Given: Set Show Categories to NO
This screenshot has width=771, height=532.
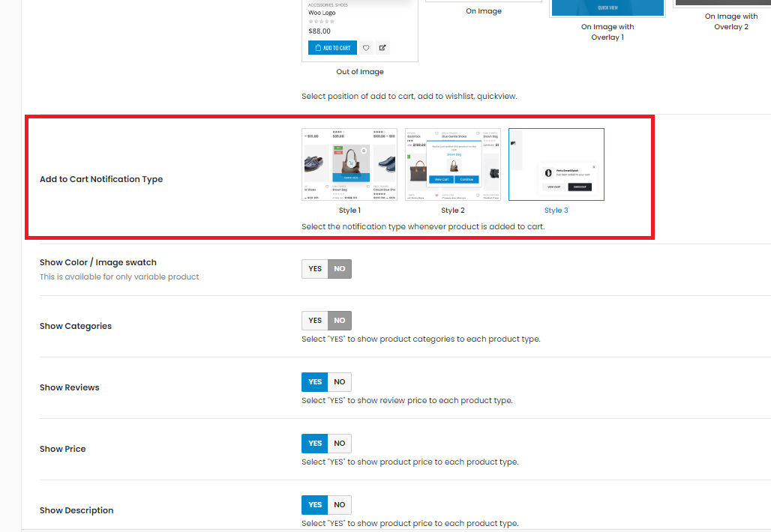Looking at the screenshot, I should click(340, 320).
